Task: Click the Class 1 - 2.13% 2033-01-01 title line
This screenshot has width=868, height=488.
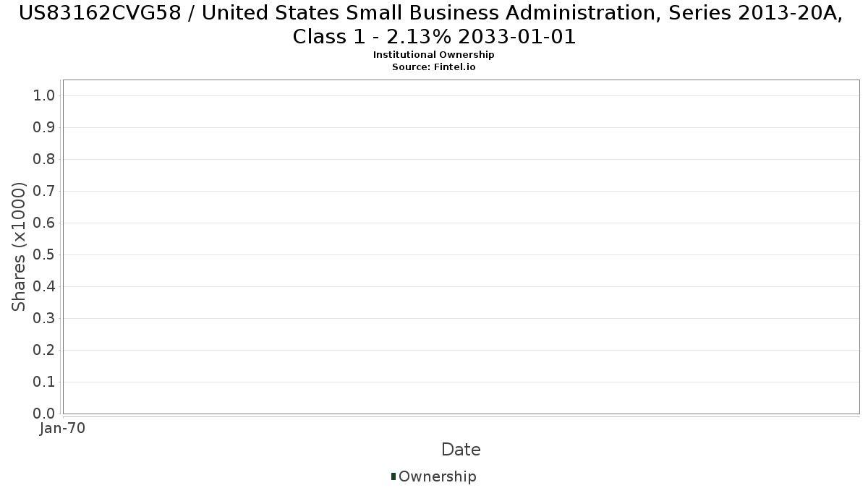Action: 434,37
